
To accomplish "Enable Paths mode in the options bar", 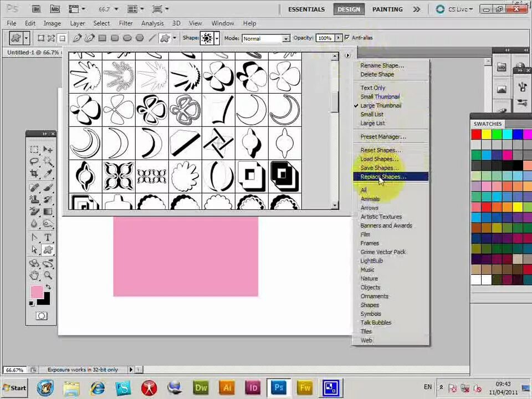I will [51, 38].
